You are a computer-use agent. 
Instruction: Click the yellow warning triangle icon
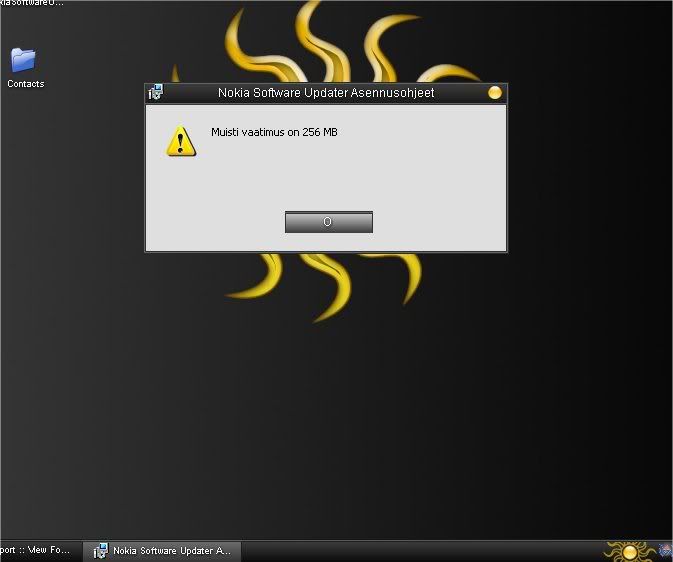click(181, 141)
